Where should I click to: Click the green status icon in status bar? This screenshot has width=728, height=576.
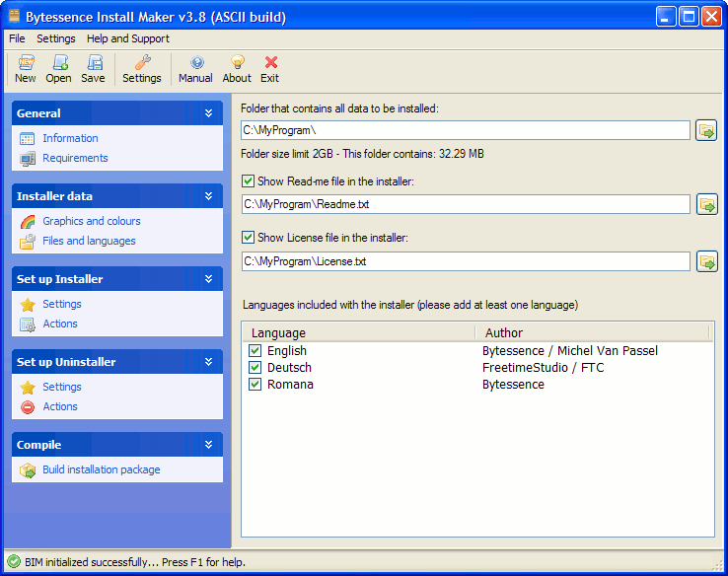[x=14, y=561]
